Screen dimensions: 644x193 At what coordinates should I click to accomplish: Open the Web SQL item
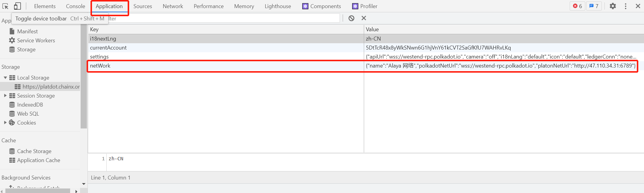click(24, 113)
